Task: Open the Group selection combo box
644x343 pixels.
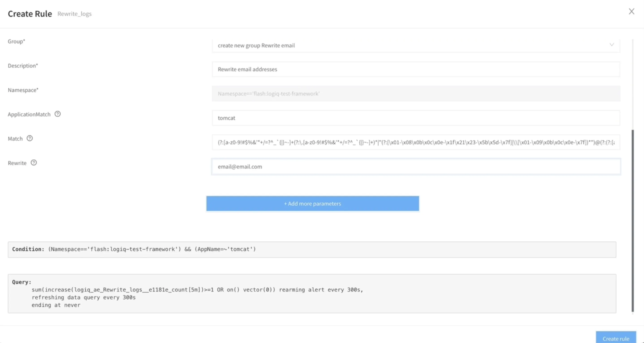Action: [x=416, y=45]
